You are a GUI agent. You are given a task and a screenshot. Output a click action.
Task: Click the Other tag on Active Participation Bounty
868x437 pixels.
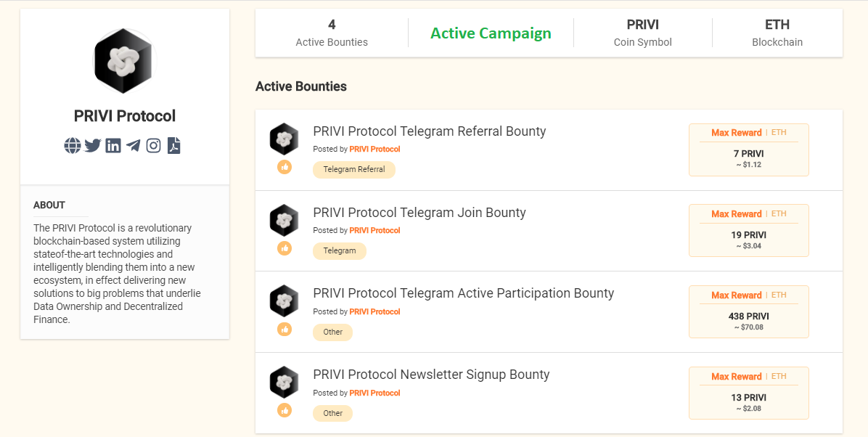click(332, 332)
